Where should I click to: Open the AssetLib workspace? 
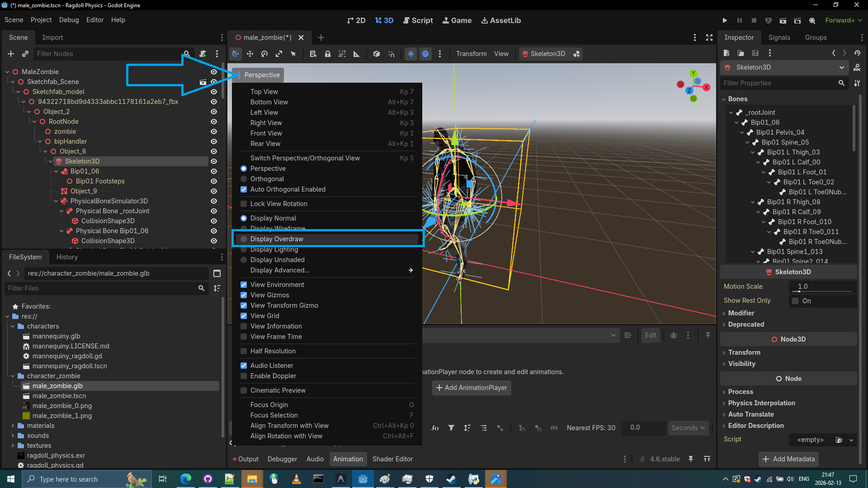tap(501, 20)
